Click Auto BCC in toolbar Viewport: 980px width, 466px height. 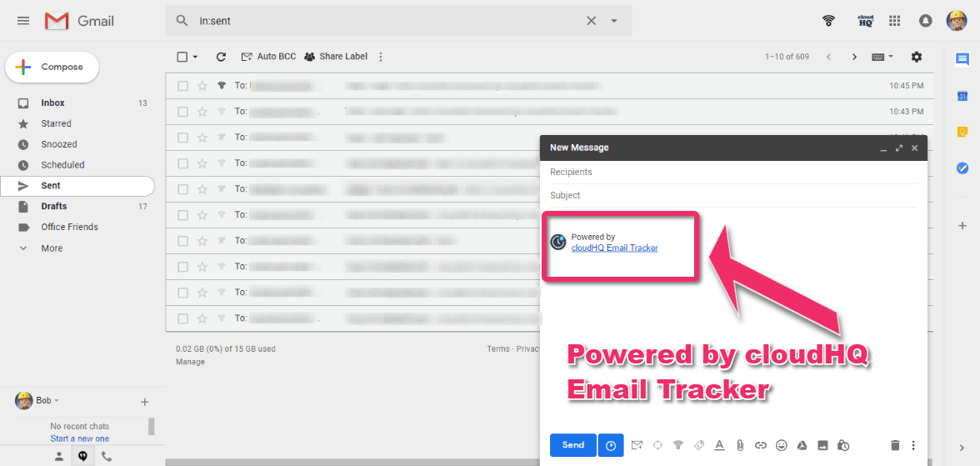(268, 57)
